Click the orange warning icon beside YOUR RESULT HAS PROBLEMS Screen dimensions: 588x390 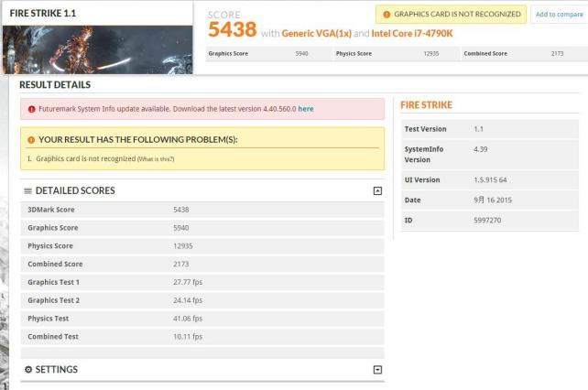31,140
